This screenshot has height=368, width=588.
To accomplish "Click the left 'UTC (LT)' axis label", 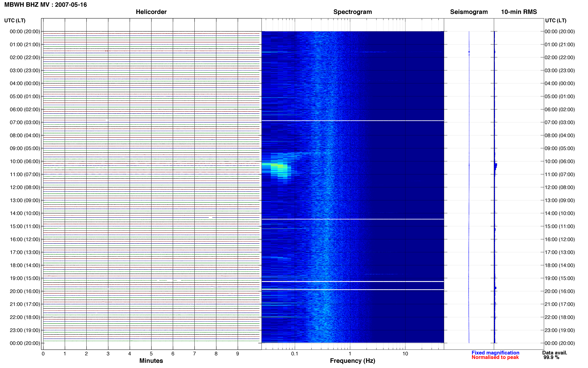I will pos(15,20).
